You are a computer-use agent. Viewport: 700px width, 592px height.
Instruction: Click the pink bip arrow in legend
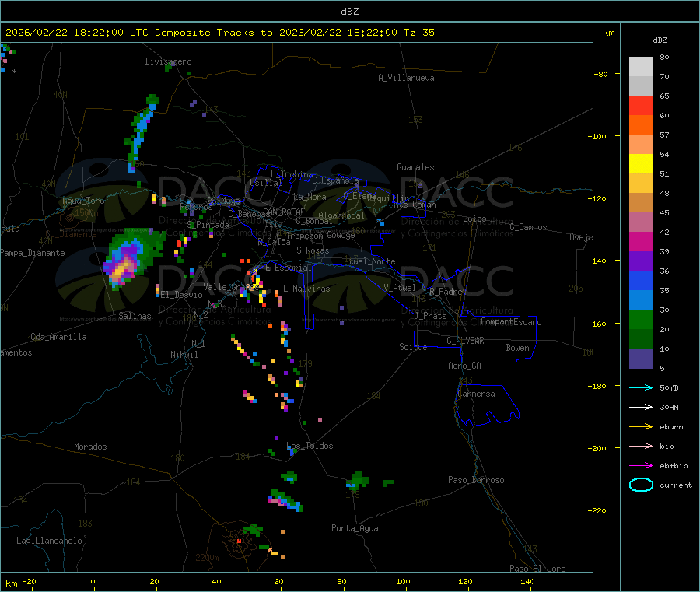(x=641, y=446)
